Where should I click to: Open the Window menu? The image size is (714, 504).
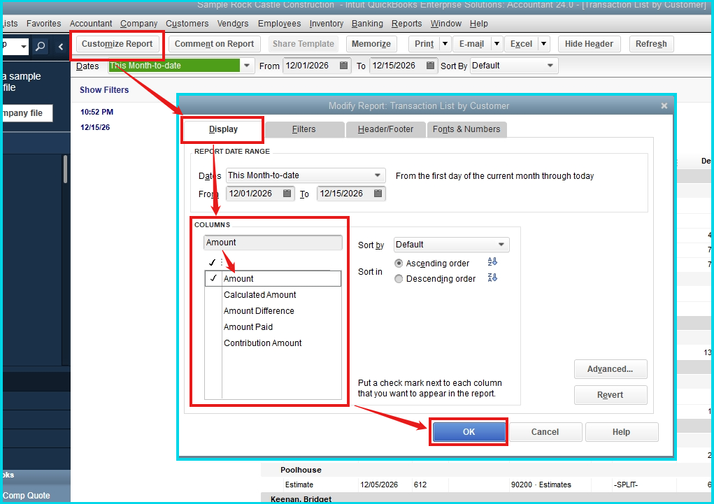pos(446,23)
